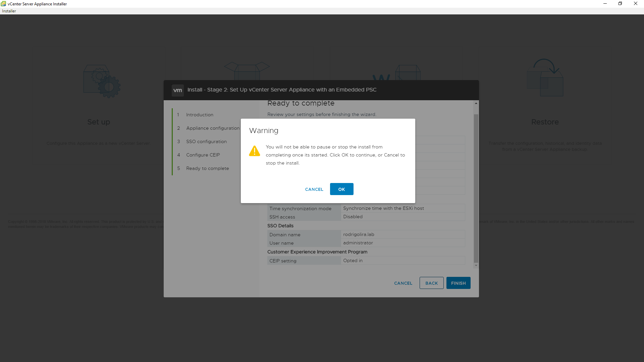Open the Configure CEIP step
644x362 pixels.
tap(203, 155)
